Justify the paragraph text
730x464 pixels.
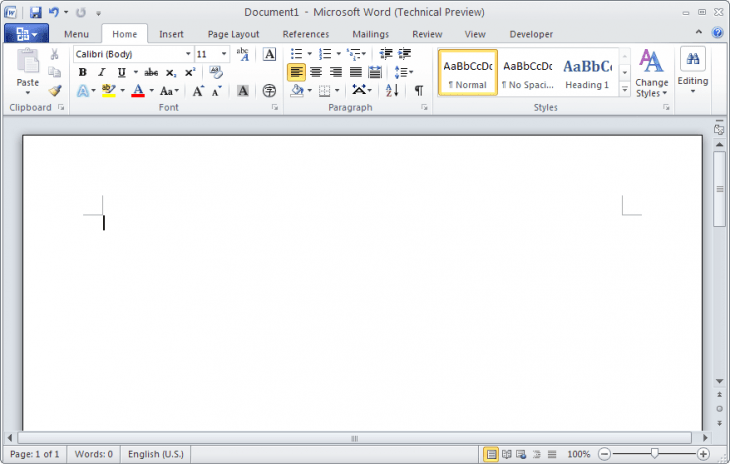[355, 72]
